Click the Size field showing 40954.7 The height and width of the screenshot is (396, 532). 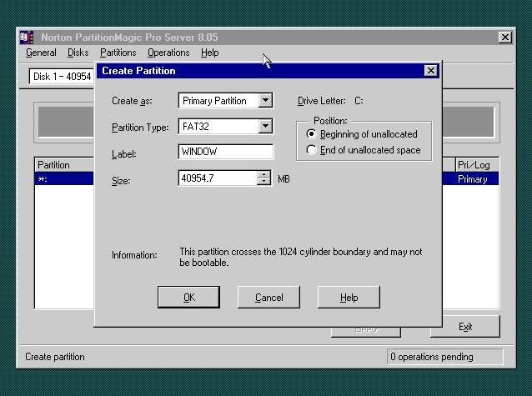tap(217, 178)
